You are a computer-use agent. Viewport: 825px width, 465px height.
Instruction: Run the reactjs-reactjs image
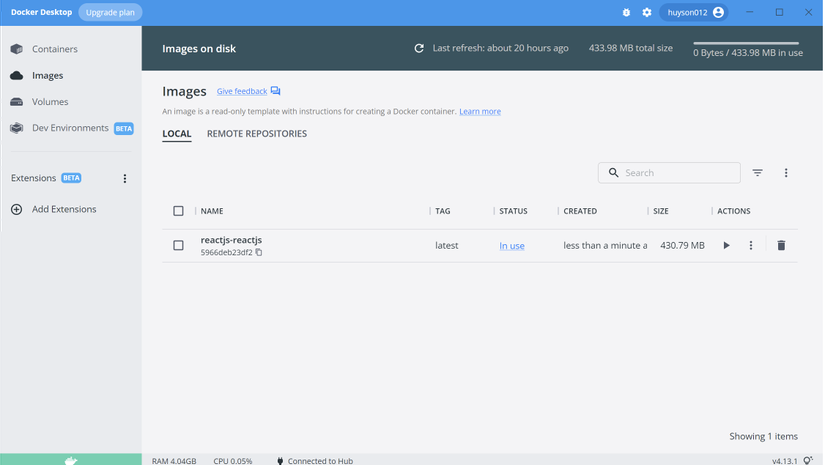(726, 245)
